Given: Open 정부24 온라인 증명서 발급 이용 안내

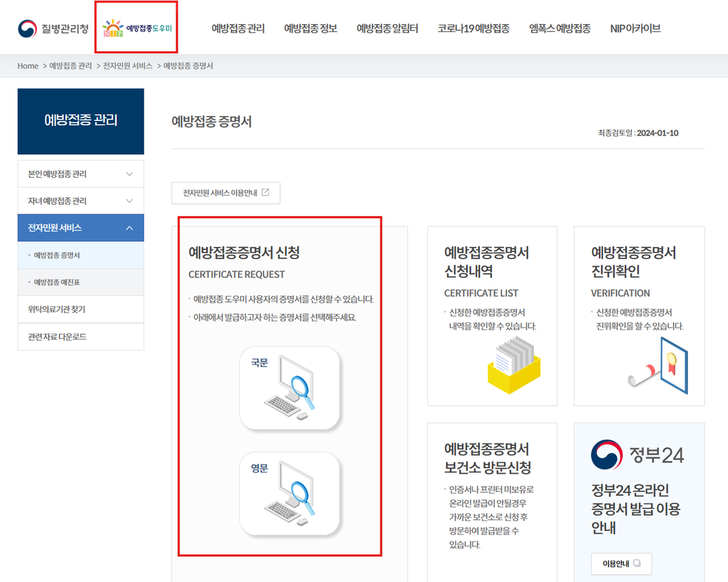Looking at the screenshot, I should coord(636,509).
